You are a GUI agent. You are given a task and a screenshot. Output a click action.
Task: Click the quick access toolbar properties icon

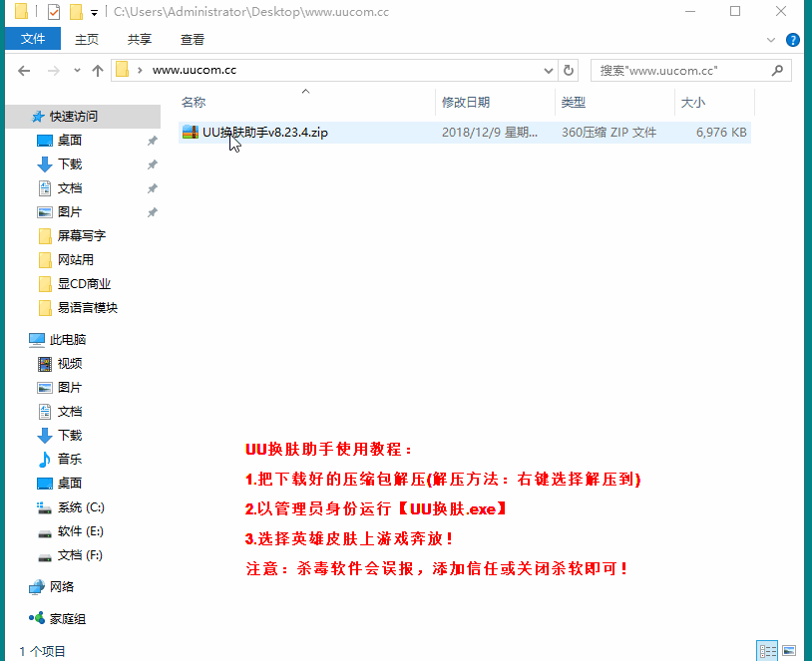point(54,11)
